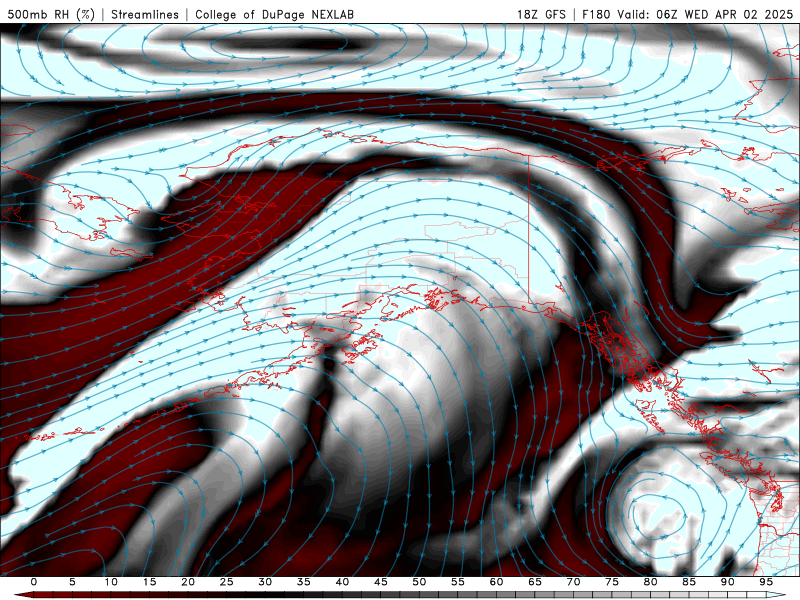This screenshot has height=600, width=800.
Task: Click the "75" color scale label
Action: click(x=612, y=582)
